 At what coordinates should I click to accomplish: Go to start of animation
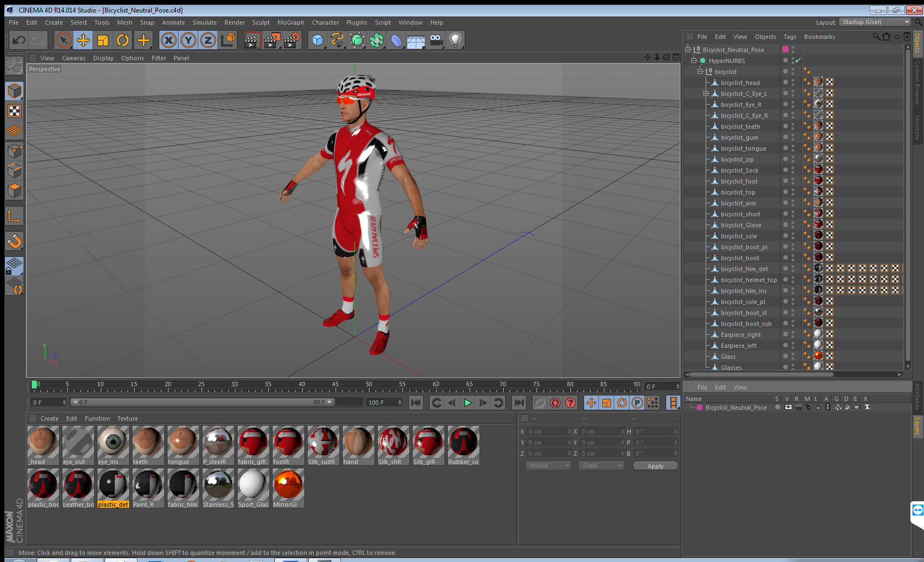pyautogui.click(x=416, y=403)
